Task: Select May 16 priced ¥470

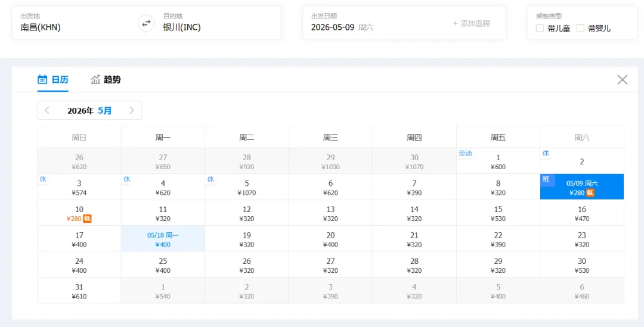Action: coord(581,213)
